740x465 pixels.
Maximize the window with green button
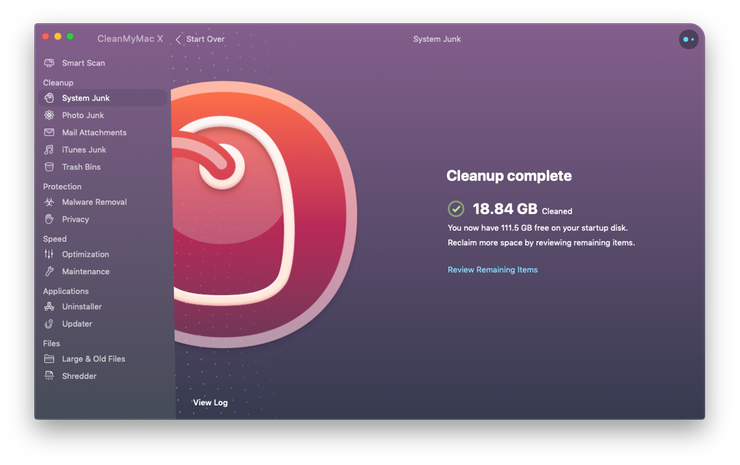click(x=70, y=36)
